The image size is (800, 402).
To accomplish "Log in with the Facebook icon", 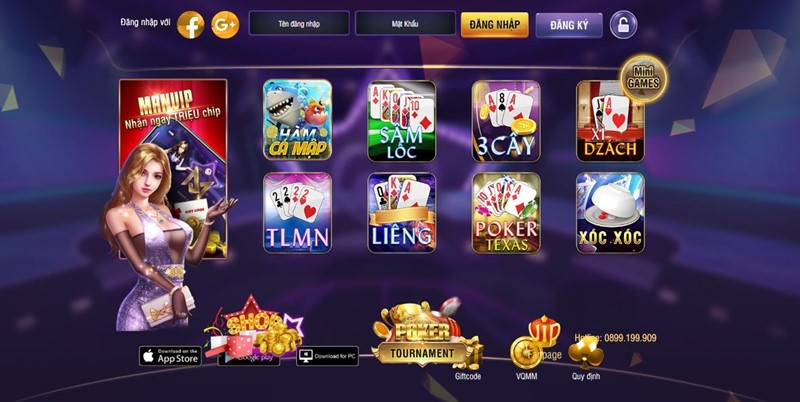I will click(x=190, y=24).
